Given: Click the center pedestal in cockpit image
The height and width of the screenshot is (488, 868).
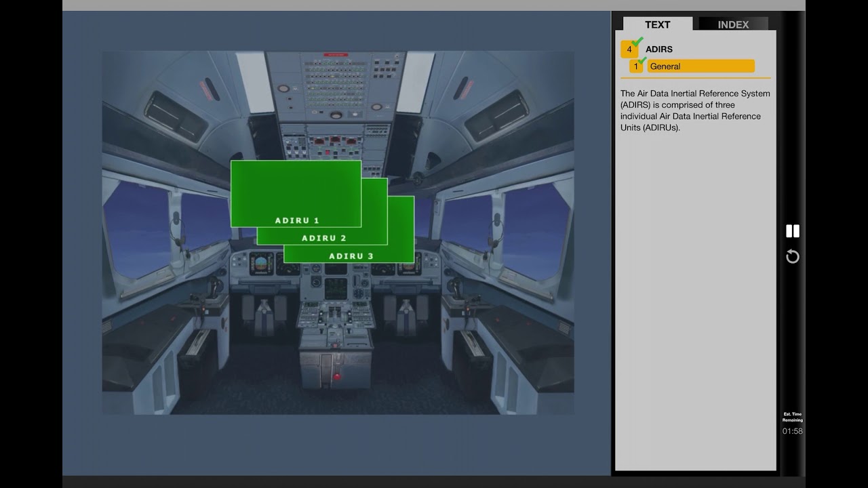Looking at the screenshot, I should click(x=337, y=346).
